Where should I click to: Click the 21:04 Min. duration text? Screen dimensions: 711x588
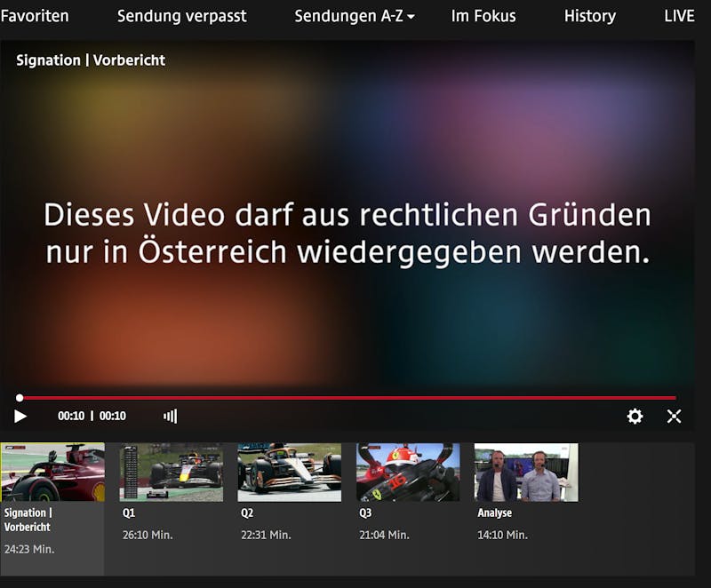(x=385, y=535)
